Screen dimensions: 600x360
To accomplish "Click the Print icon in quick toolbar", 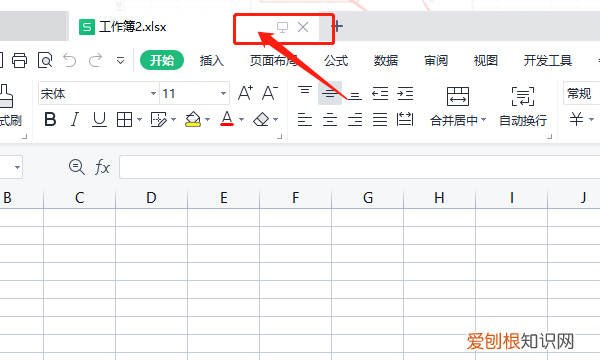I will (19, 60).
